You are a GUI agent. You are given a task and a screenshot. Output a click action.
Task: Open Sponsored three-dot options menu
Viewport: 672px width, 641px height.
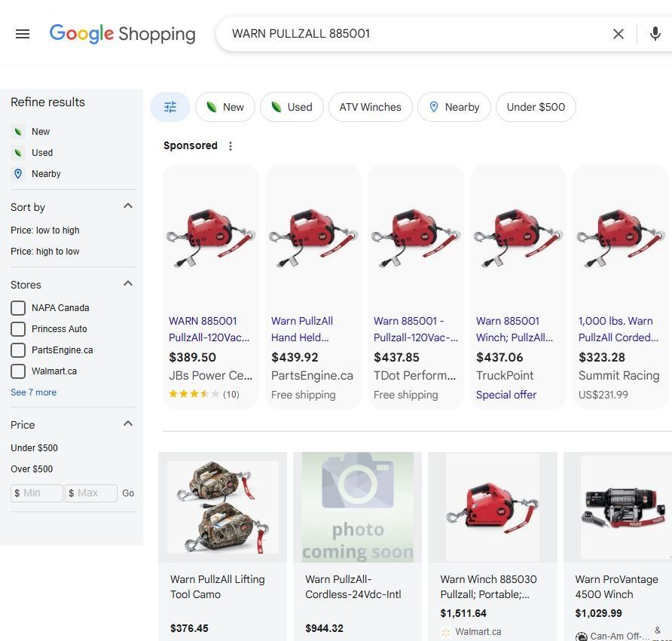231,146
